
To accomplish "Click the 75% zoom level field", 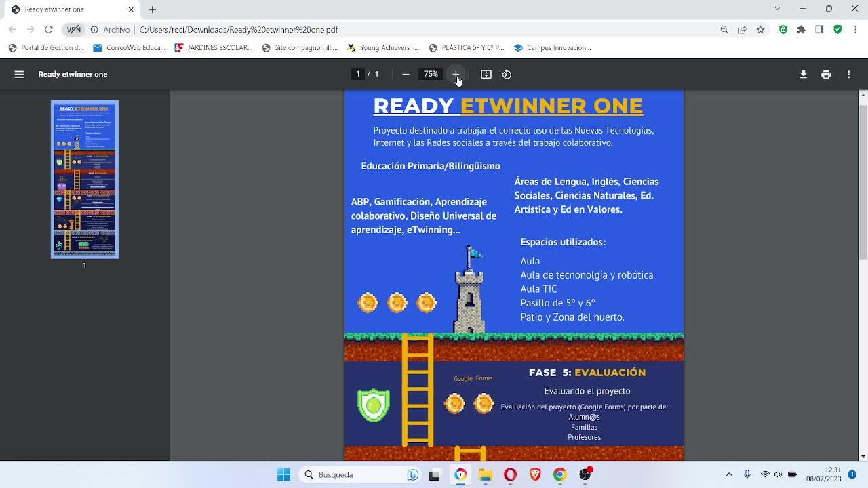I will (x=431, y=75).
